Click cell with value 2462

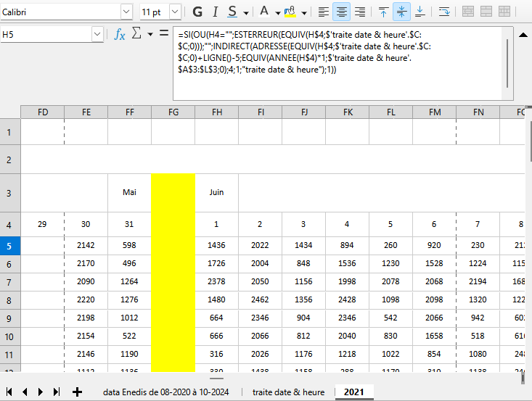tap(260, 300)
